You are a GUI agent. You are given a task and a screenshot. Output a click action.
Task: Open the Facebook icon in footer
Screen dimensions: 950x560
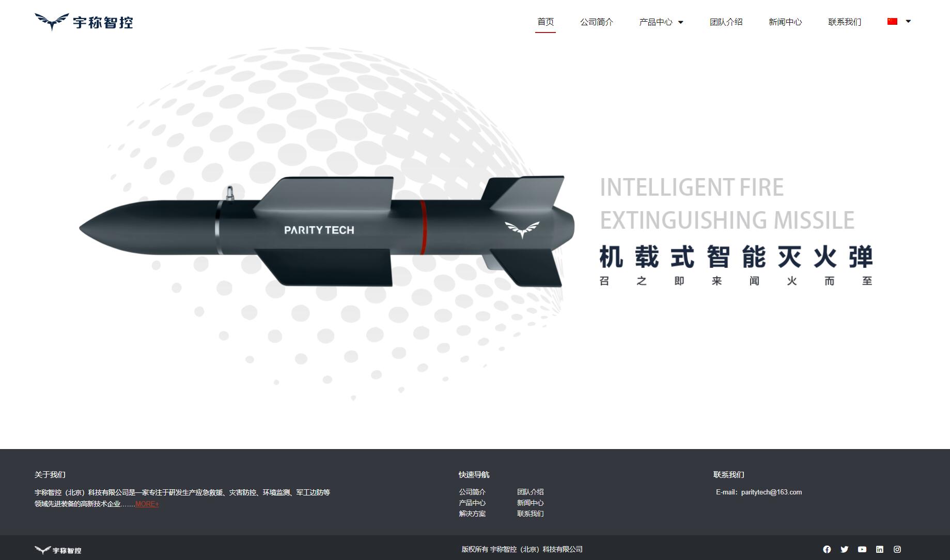(827, 549)
